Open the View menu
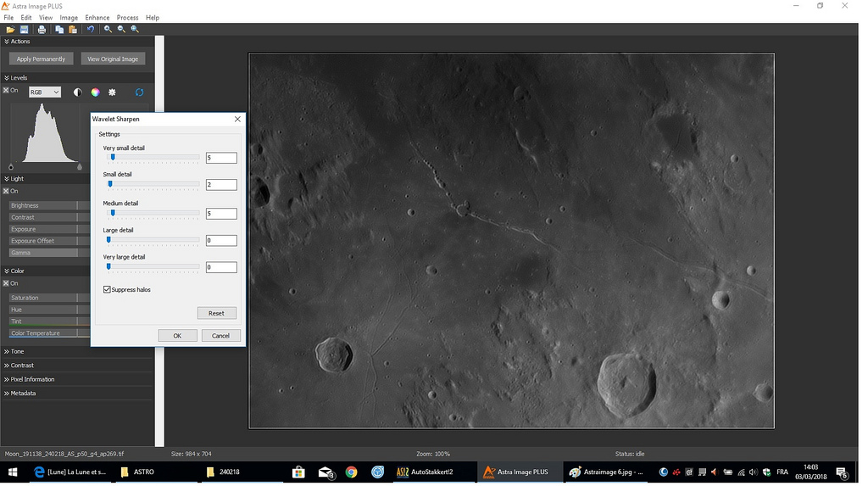 (x=46, y=18)
